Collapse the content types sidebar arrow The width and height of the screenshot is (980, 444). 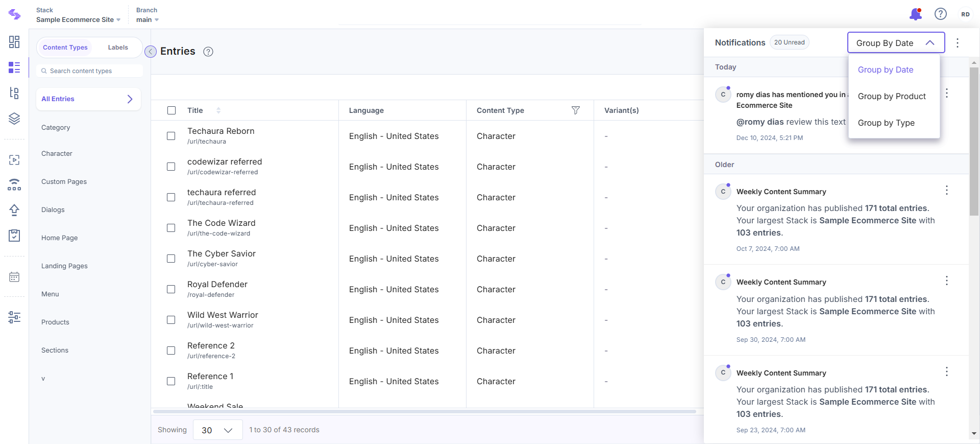pos(151,52)
